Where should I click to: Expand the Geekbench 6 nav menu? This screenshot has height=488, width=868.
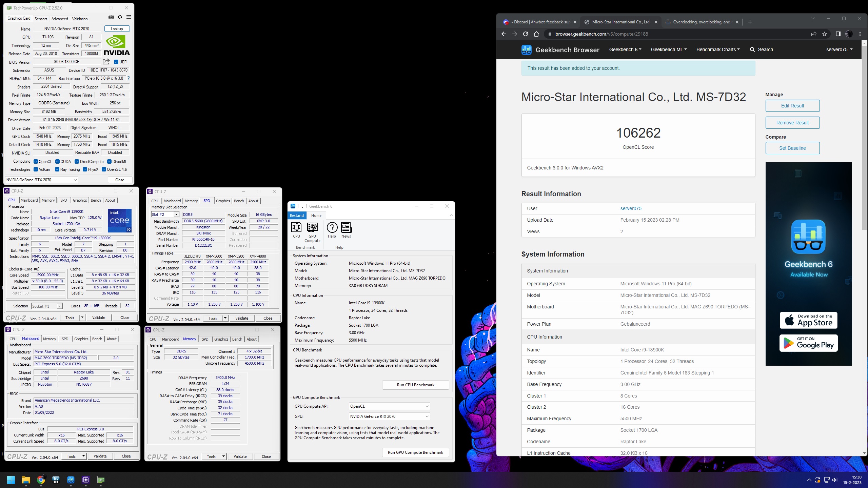click(x=625, y=49)
